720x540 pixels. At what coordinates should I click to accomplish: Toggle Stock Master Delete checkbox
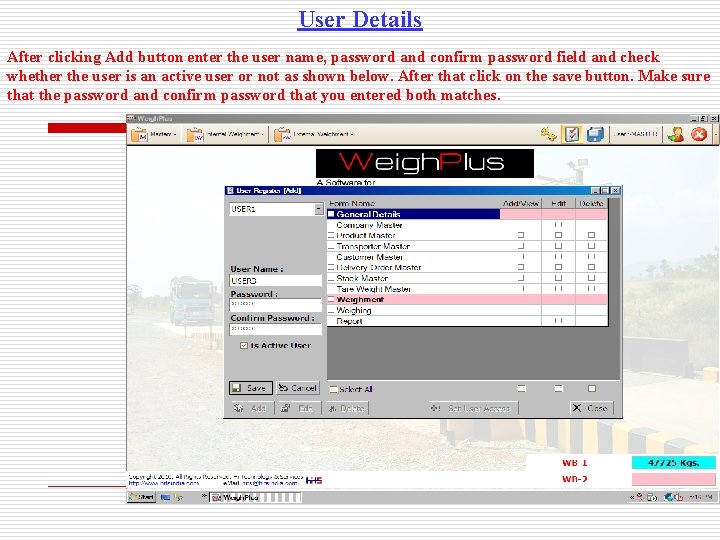(x=591, y=278)
